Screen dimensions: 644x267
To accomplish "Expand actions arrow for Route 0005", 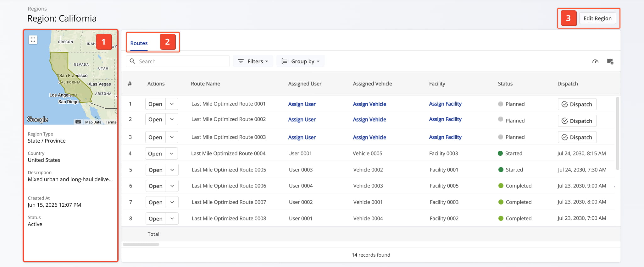I will coord(172,170).
